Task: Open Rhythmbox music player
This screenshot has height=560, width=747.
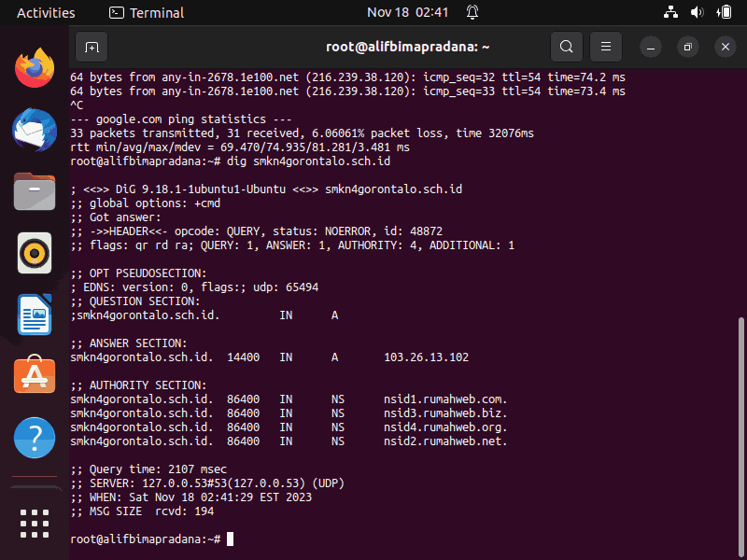Action: [35, 253]
